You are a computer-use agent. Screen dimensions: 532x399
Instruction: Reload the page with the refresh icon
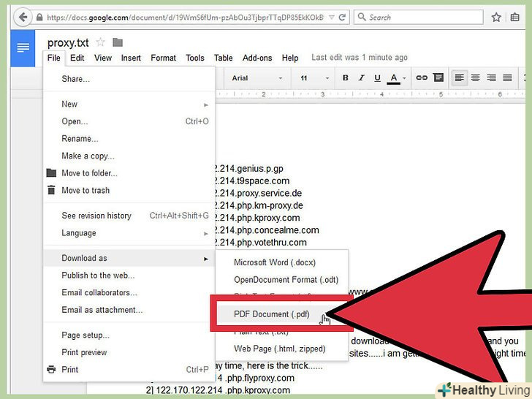click(342, 17)
